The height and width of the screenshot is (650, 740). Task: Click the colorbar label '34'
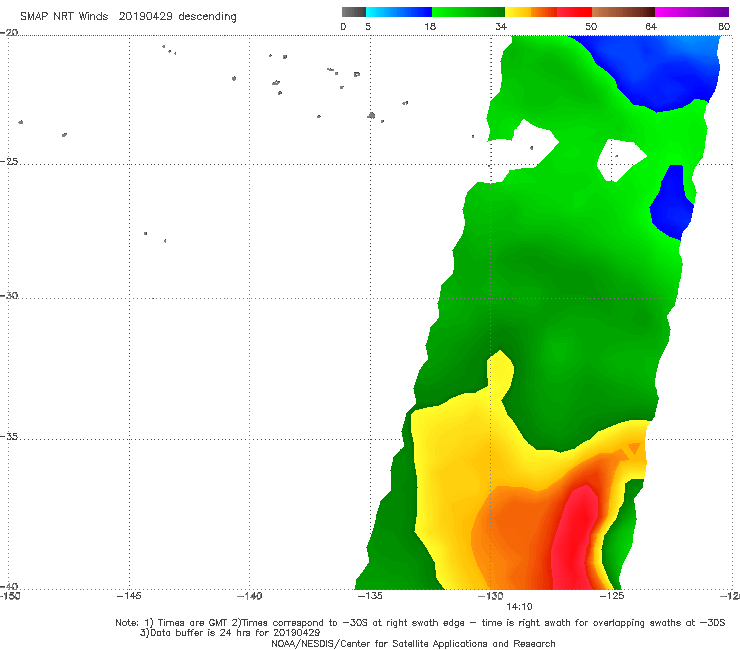coord(501,26)
